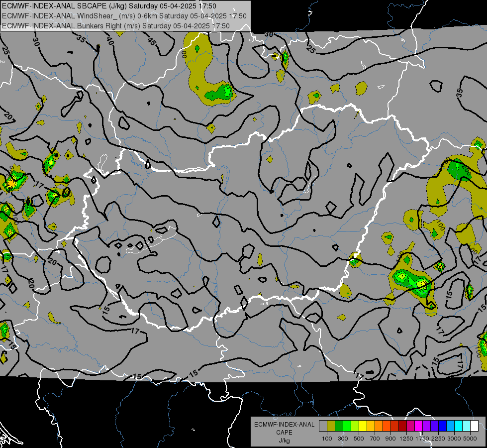The height and width of the screenshot is (448, 487).
Task: Select the pure blue legend swatch
Action: pyautogui.click(x=443, y=426)
